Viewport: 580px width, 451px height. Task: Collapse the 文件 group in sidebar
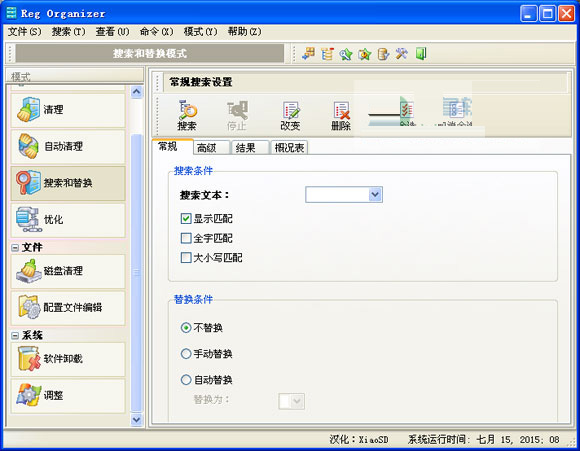point(15,248)
